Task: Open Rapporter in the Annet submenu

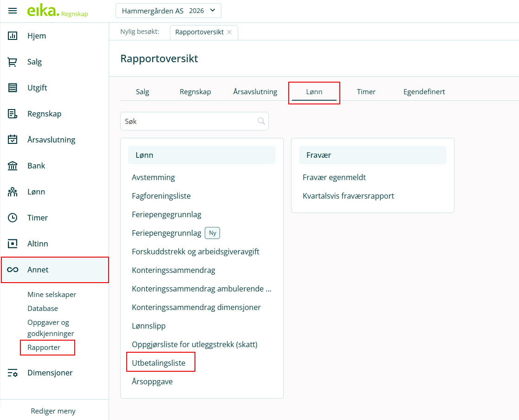Action: pos(44,347)
